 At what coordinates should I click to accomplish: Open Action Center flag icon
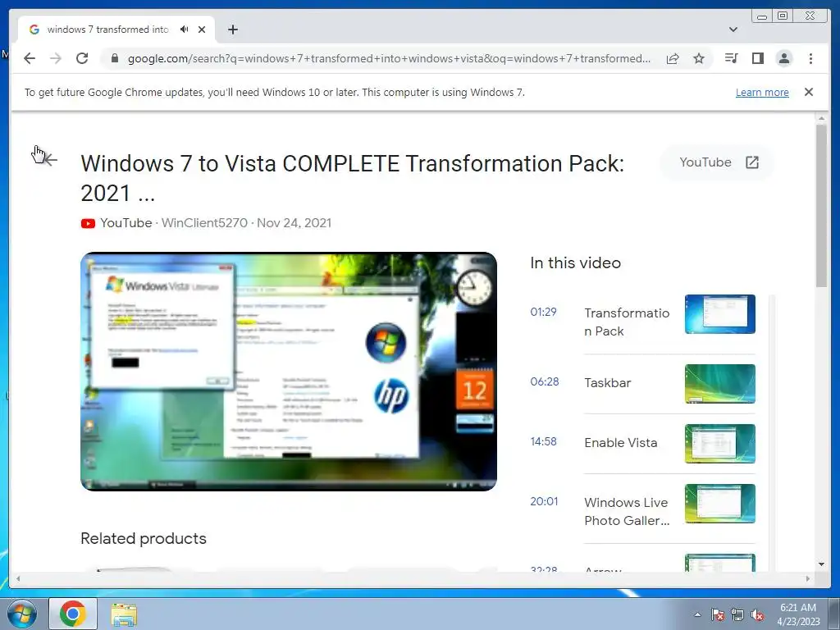click(x=717, y=614)
